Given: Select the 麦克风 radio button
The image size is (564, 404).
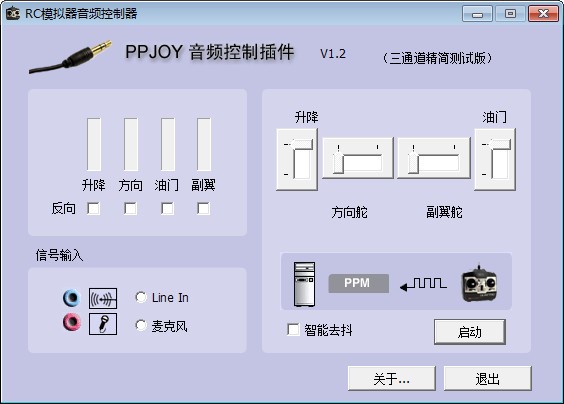Looking at the screenshot, I should pyautogui.click(x=141, y=325).
